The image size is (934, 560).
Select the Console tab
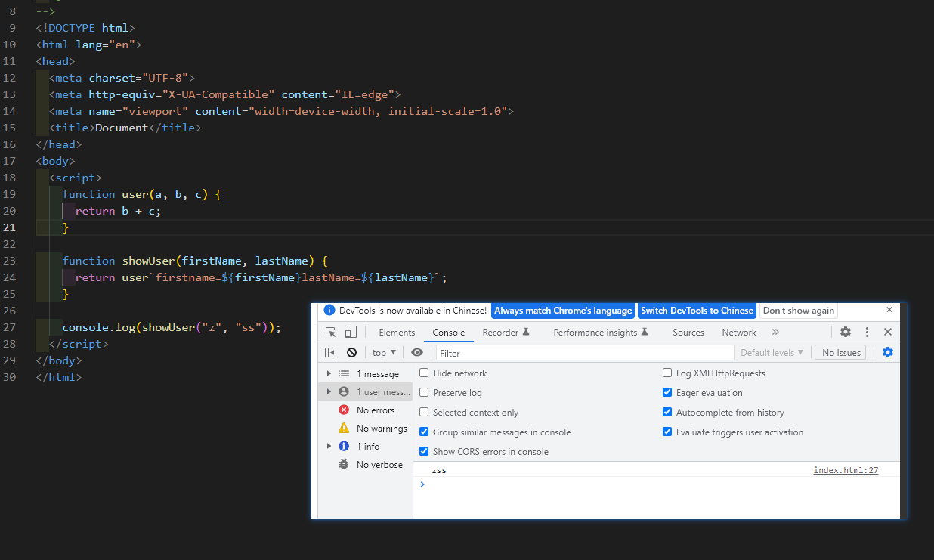[449, 332]
